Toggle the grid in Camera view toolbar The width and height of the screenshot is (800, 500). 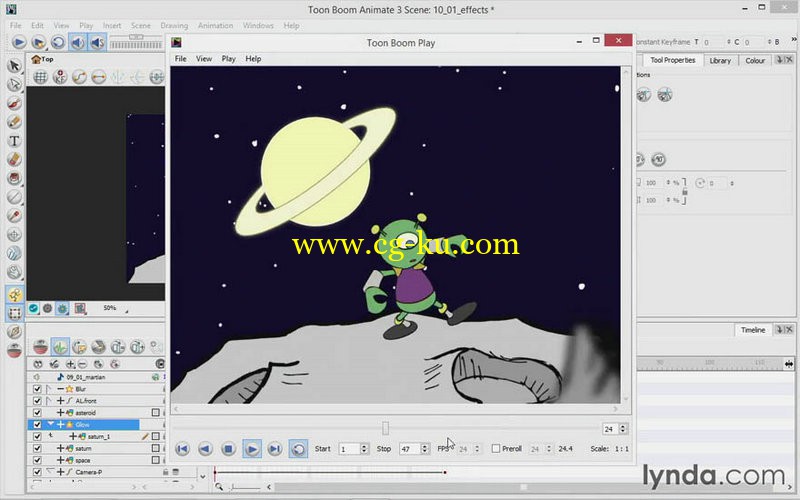pyautogui.click(x=40, y=77)
